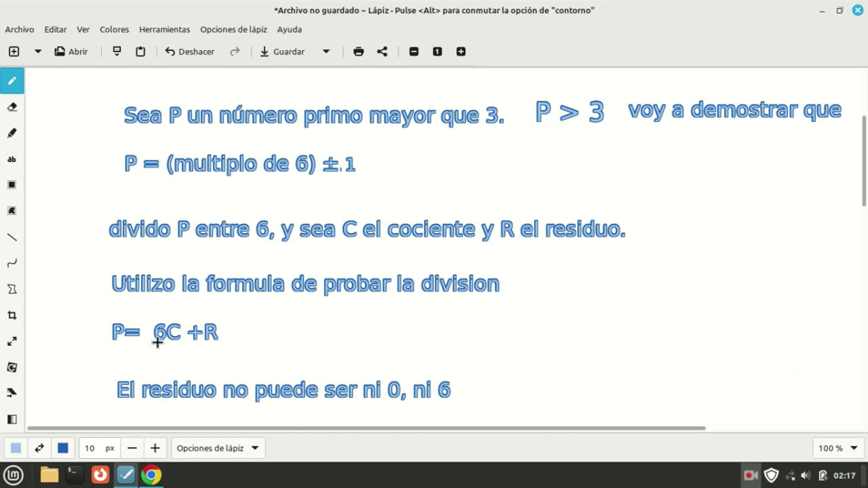Viewport: 868px width, 488px height.
Task: Select the straight Line tool
Action: (x=12, y=237)
